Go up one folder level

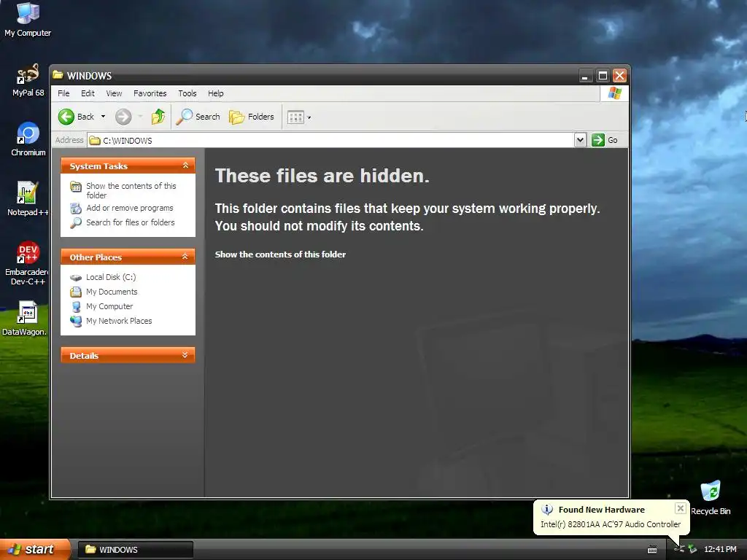[158, 117]
